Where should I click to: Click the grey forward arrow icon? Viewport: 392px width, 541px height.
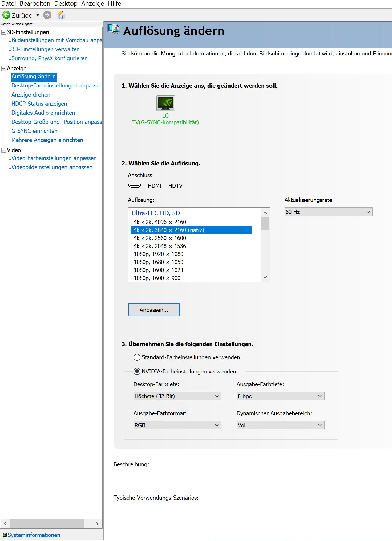pyautogui.click(x=47, y=15)
